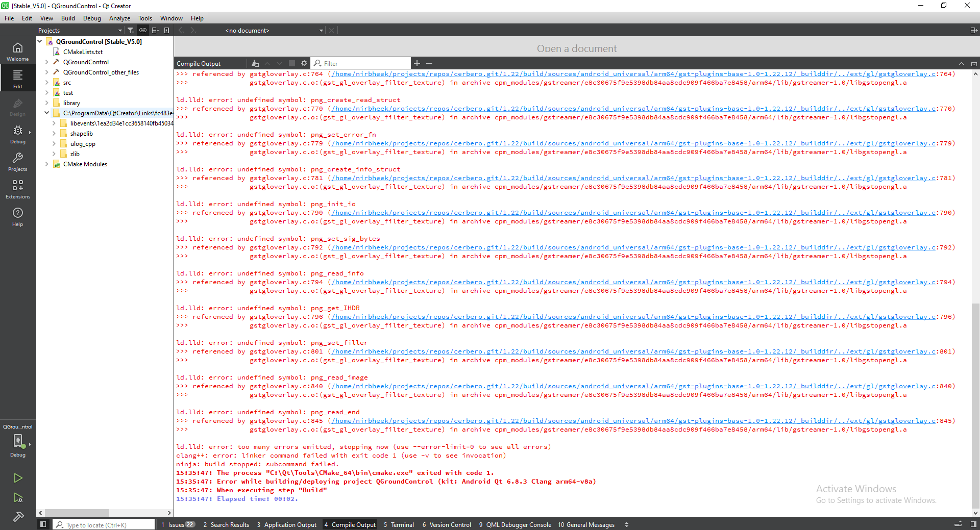Zoom in compile output with plus
This screenshot has height=530, width=980.
(417, 63)
